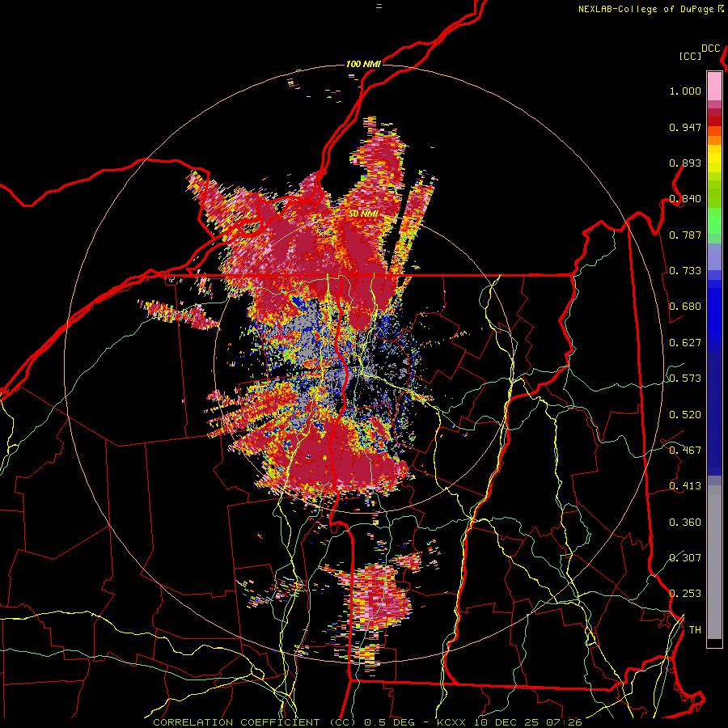Click the TH threshold label on the scale

click(695, 630)
